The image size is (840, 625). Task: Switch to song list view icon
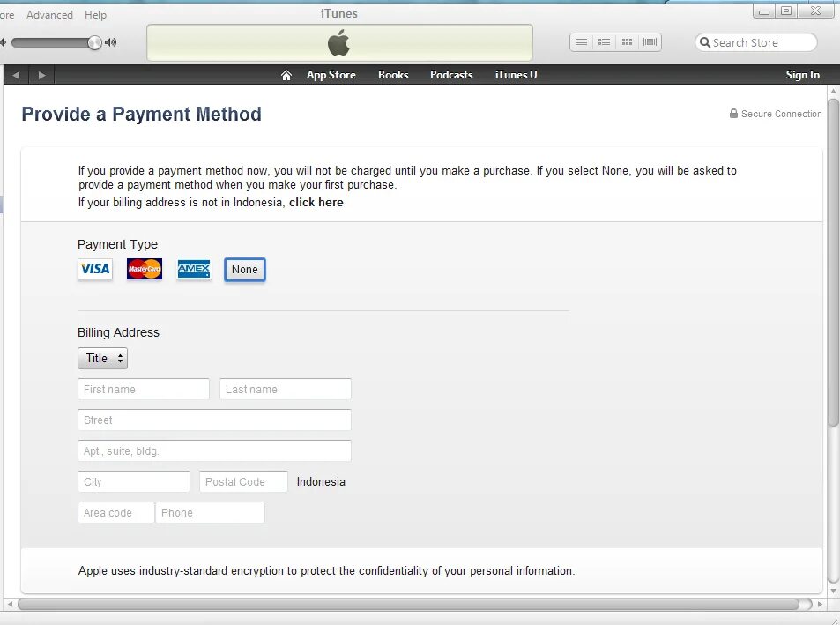tap(581, 42)
